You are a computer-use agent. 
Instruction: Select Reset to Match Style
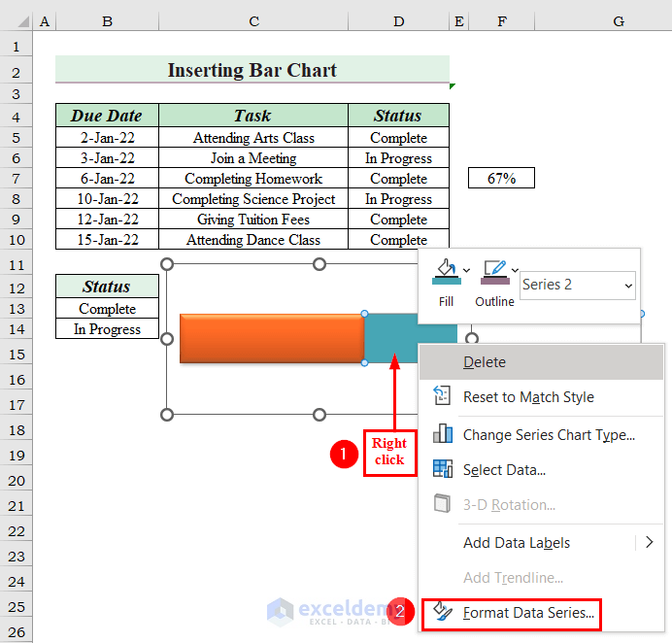[x=541, y=397]
